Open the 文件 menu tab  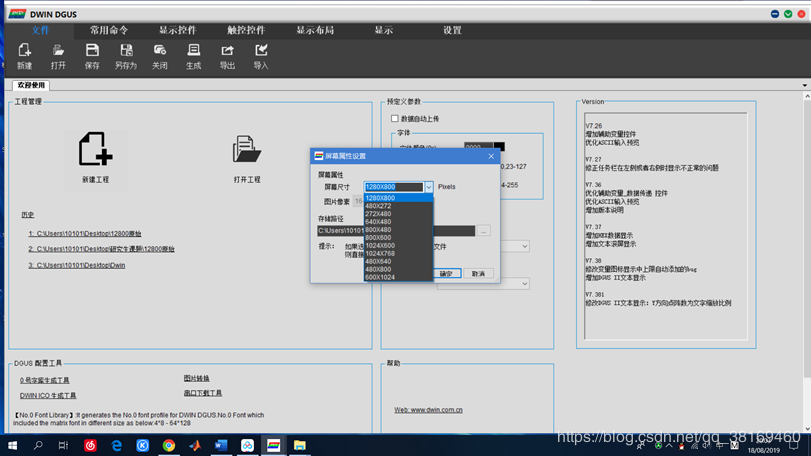point(40,31)
